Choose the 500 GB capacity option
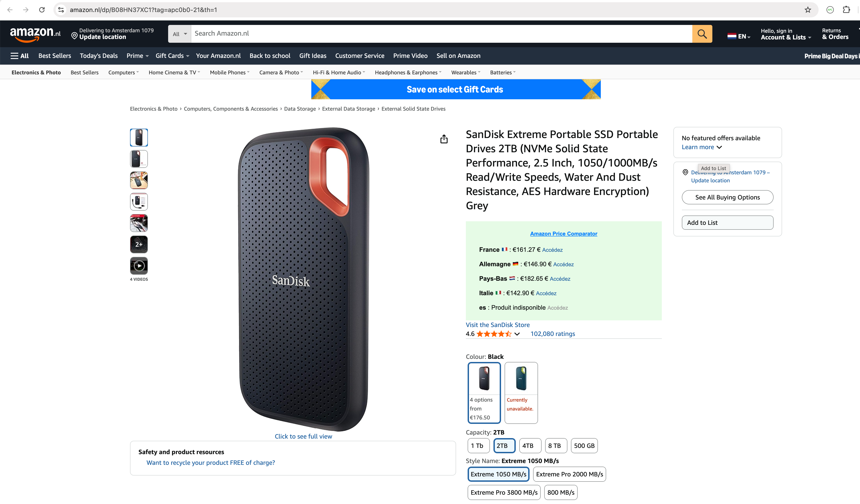The image size is (860, 504). (x=584, y=446)
